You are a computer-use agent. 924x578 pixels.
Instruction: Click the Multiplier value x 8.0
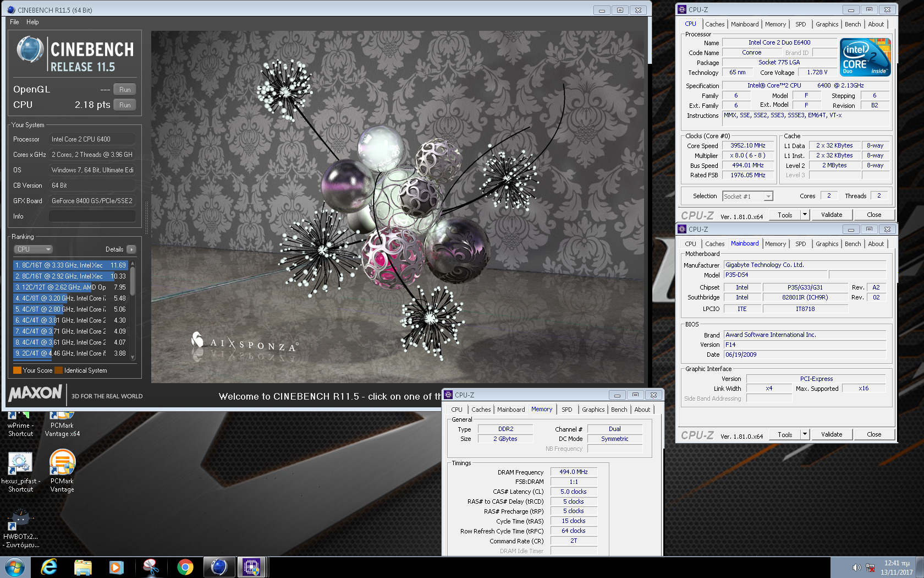click(x=748, y=156)
